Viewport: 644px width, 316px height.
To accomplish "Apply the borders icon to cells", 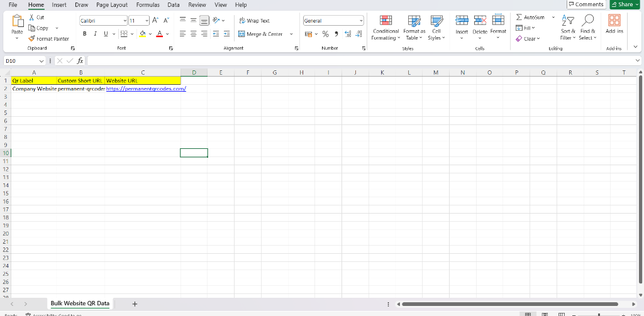I will tap(124, 34).
